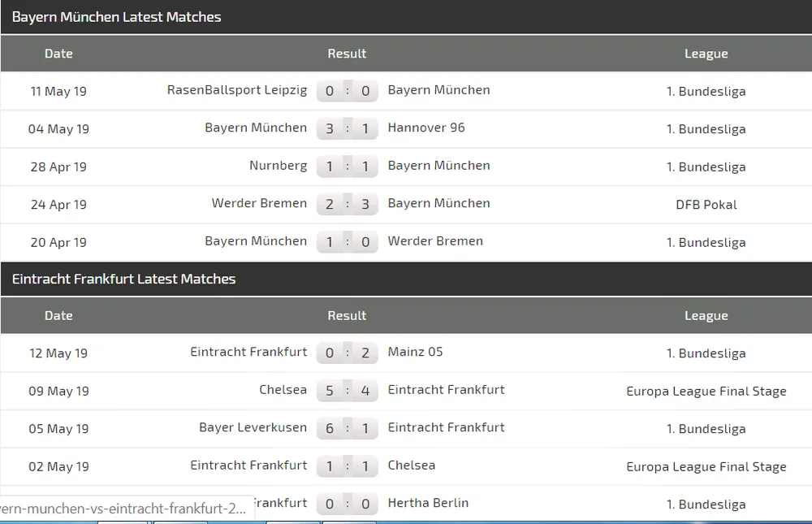This screenshot has width=812, height=524.
Task: Open the RasenBallsport Leipzig team page
Action: pos(236,90)
